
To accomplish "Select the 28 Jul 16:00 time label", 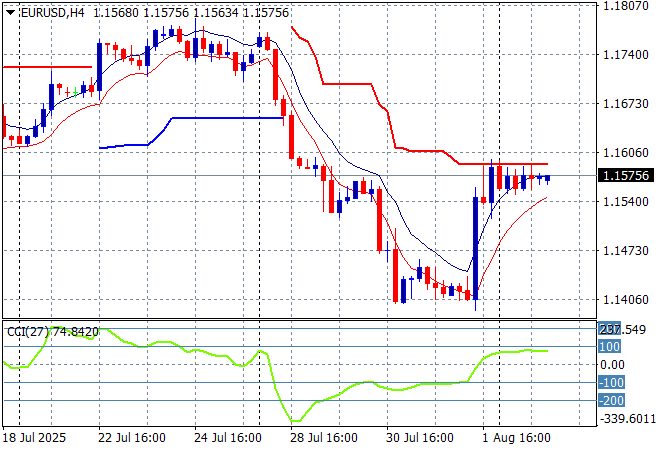I will click(x=324, y=438).
